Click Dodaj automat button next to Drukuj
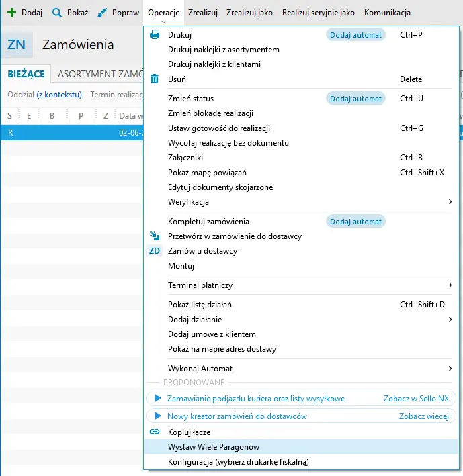The height and width of the screenshot is (476, 463). tap(355, 35)
